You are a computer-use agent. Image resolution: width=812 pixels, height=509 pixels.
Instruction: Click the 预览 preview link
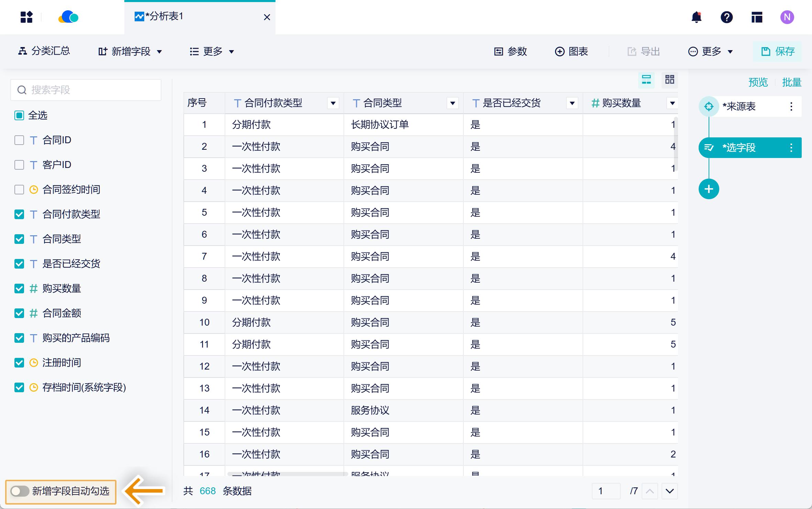click(x=758, y=82)
